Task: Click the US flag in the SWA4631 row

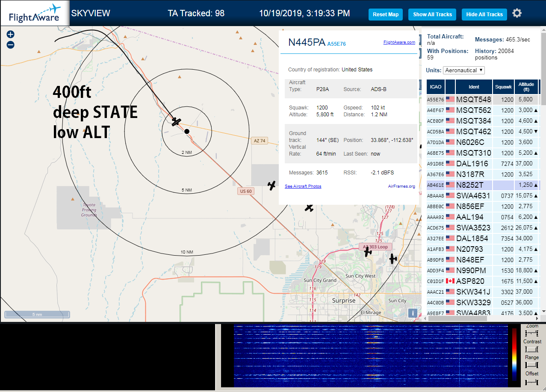Action: point(450,195)
